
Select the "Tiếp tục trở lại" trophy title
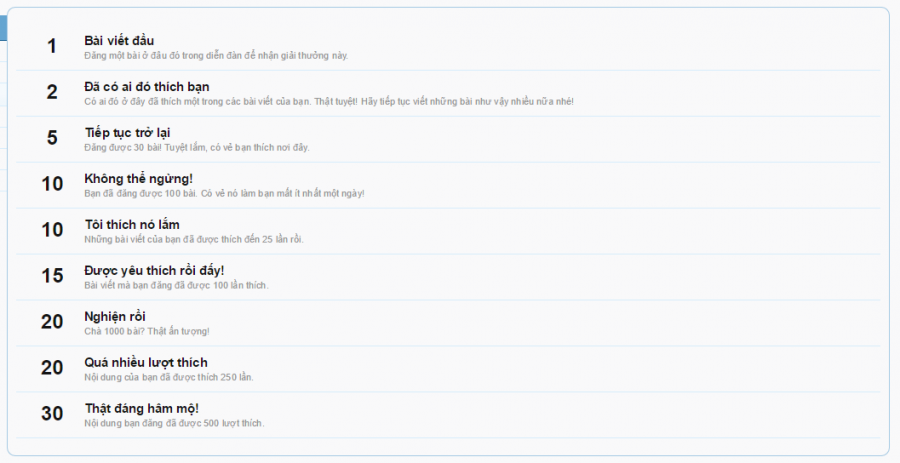pos(127,133)
